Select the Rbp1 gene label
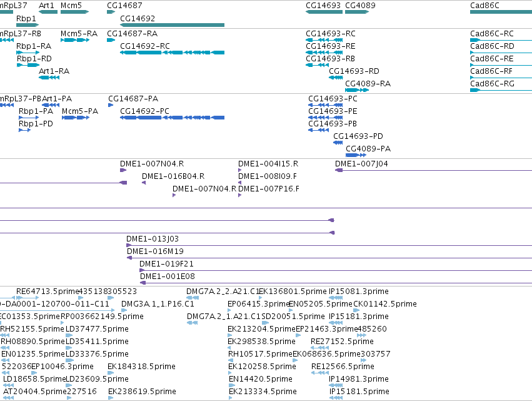 [x=26, y=18]
